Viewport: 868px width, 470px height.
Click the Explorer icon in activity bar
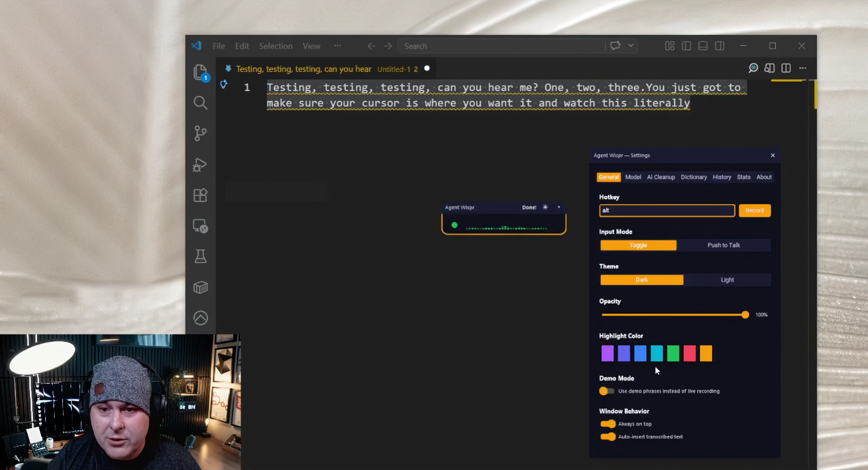point(201,72)
